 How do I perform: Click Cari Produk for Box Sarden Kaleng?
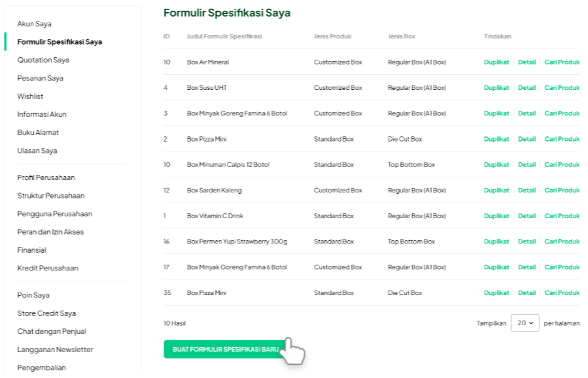tap(562, 191)
